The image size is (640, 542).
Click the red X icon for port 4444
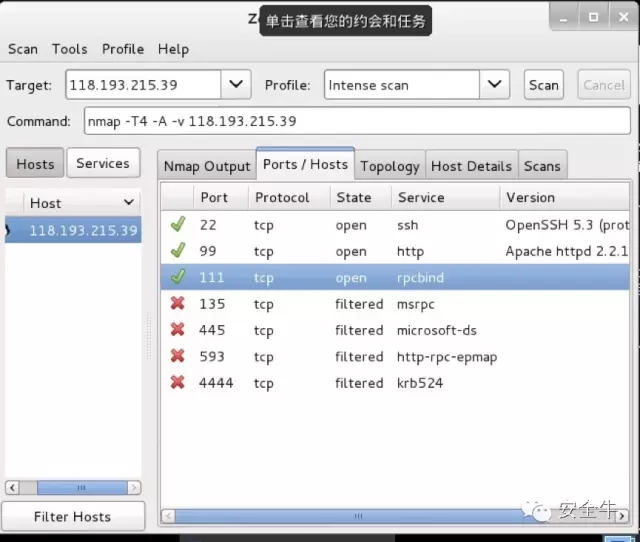(x=178, y=382)
